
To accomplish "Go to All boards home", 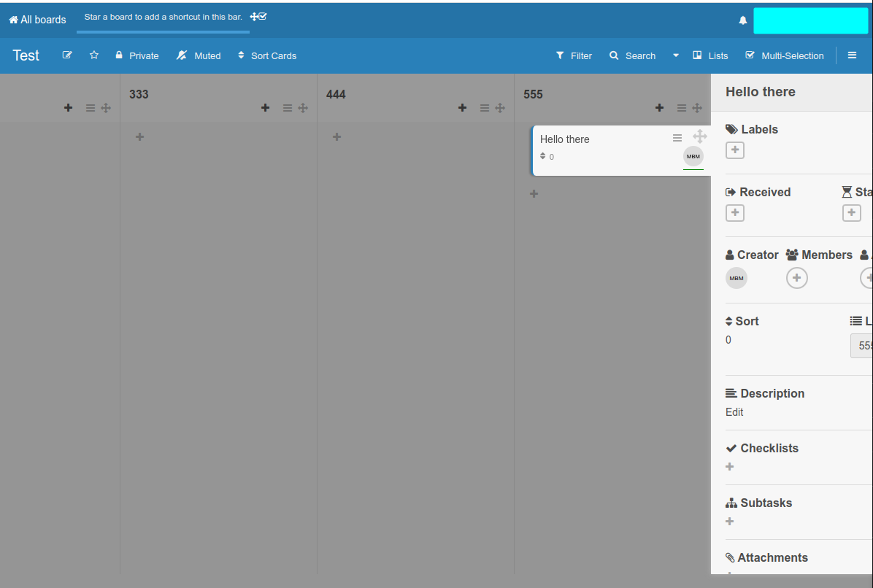I will pos(37,20).
